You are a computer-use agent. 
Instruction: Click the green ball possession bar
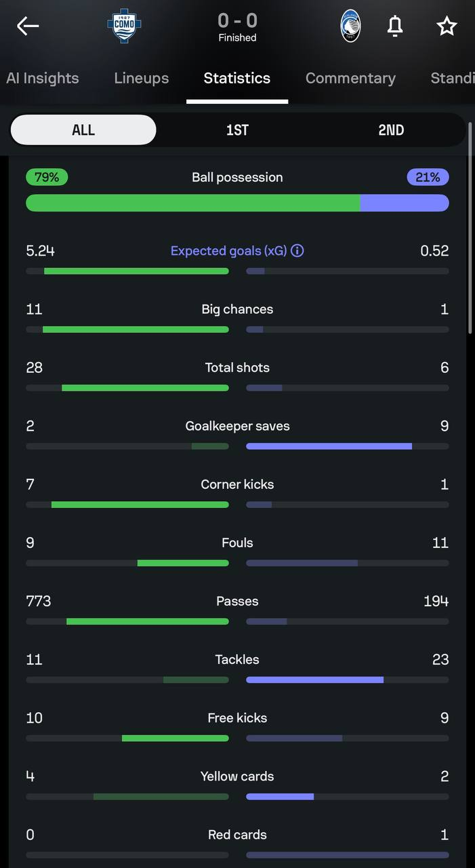[x=192, y=203]
